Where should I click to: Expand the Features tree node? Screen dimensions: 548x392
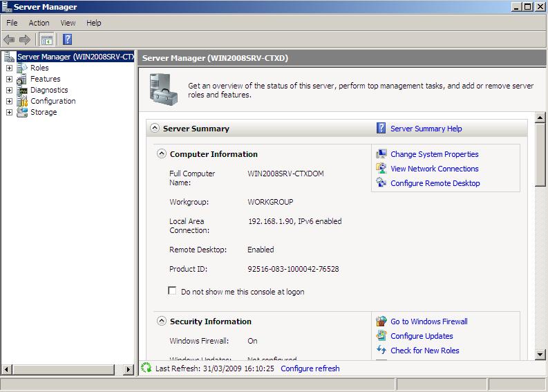coord(10,79)
